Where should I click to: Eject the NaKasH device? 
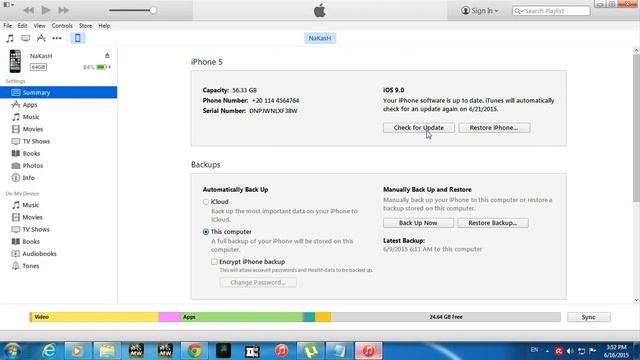[107, 56]
